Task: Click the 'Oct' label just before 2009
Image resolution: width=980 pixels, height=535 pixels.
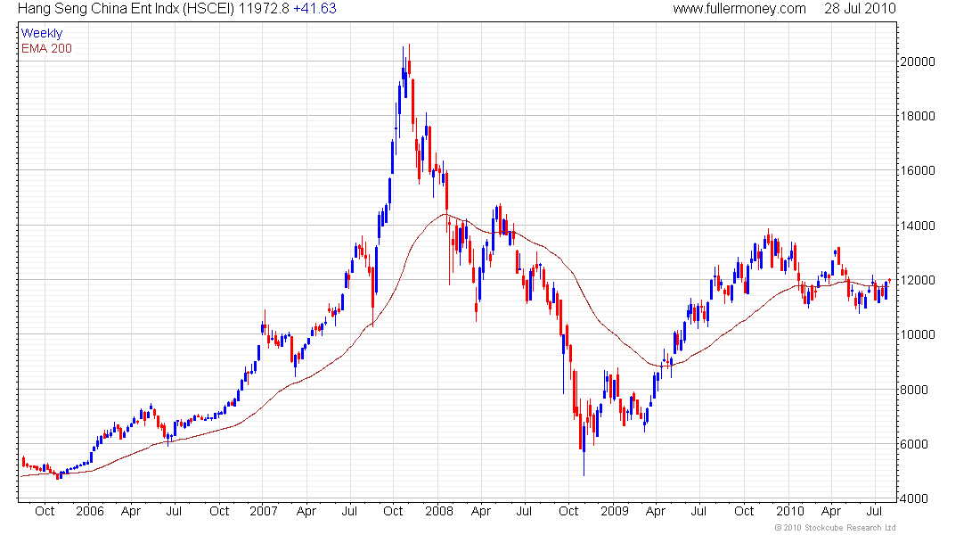Action: [x=568, y=511]
